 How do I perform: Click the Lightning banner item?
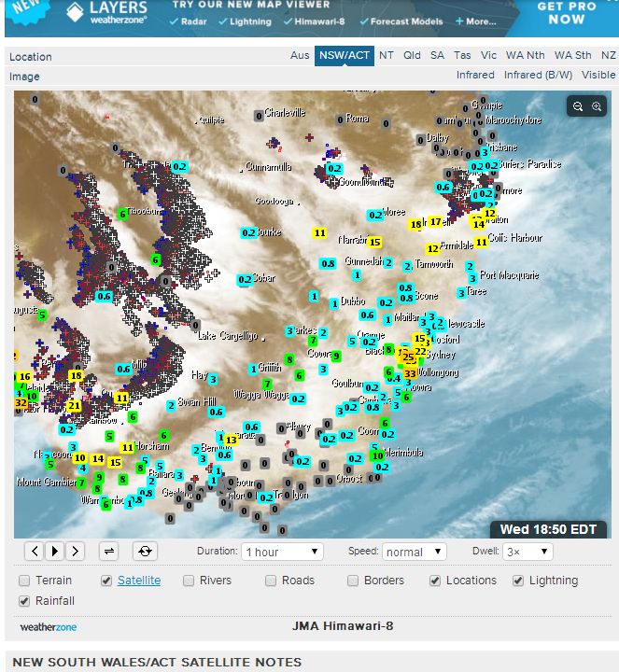tap(246, 21)
